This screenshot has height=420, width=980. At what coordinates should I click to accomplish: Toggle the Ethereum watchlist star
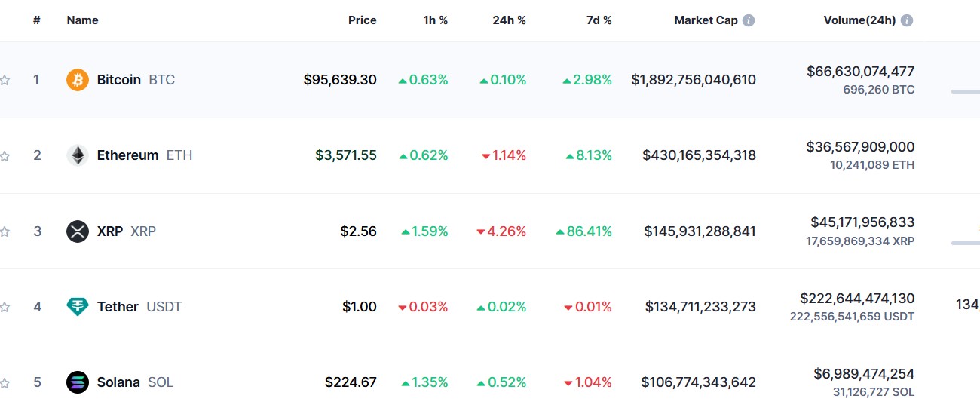click(x=5, y=156)
